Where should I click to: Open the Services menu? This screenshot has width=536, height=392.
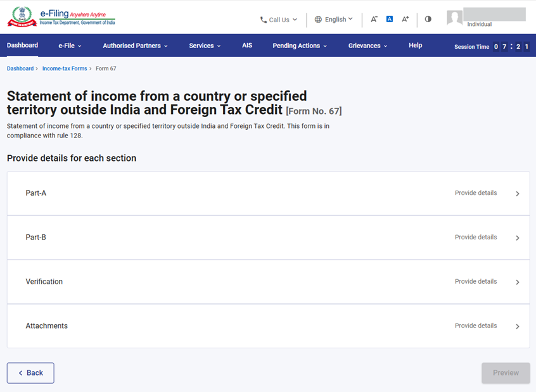coord(205,46)
